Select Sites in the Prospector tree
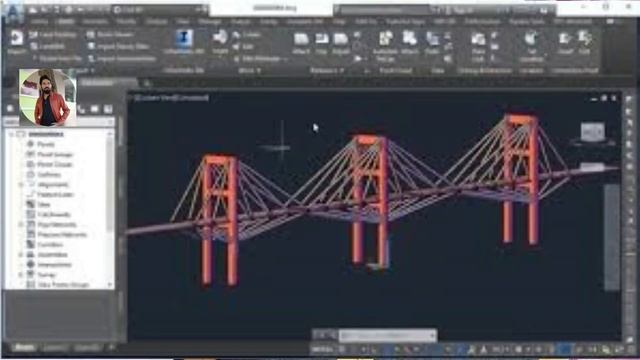The image size is (640, 360). pyautogui.click(x=44, y=204)
